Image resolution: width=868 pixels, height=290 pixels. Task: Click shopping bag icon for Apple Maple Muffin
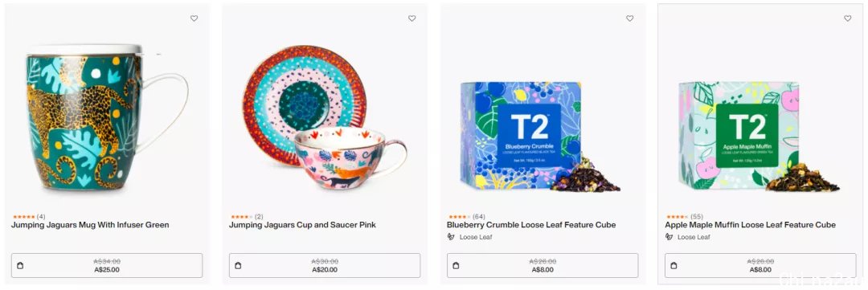coord(674,266)
